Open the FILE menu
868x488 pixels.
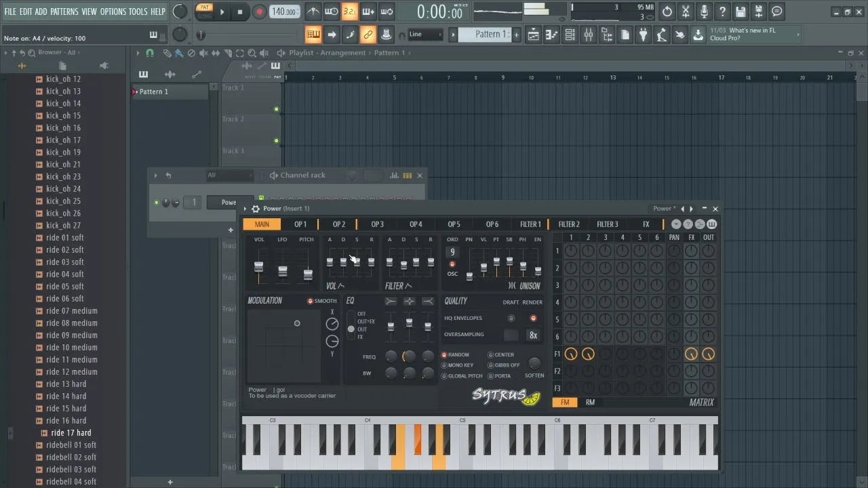coord(10,12)
